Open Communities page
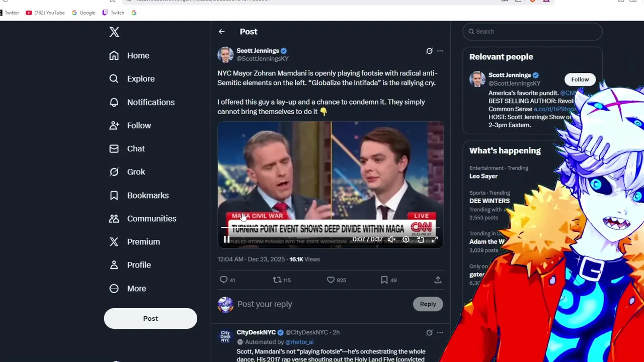Viewport: 644px width, 362px height. [143, 219]
